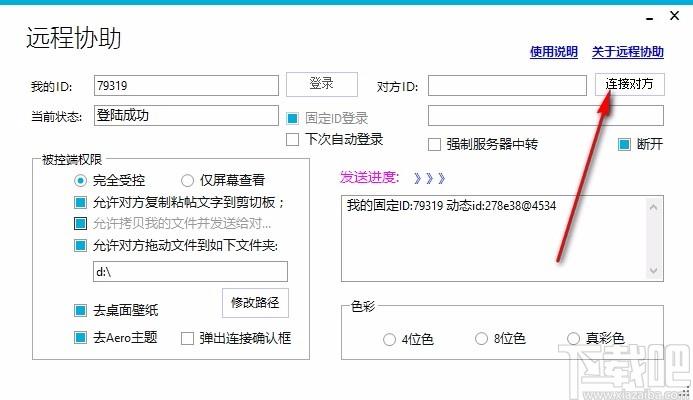Screen dimensions: 693x400
Task: Click the 连接对方 connect button
Action: [x=629, y=84]
